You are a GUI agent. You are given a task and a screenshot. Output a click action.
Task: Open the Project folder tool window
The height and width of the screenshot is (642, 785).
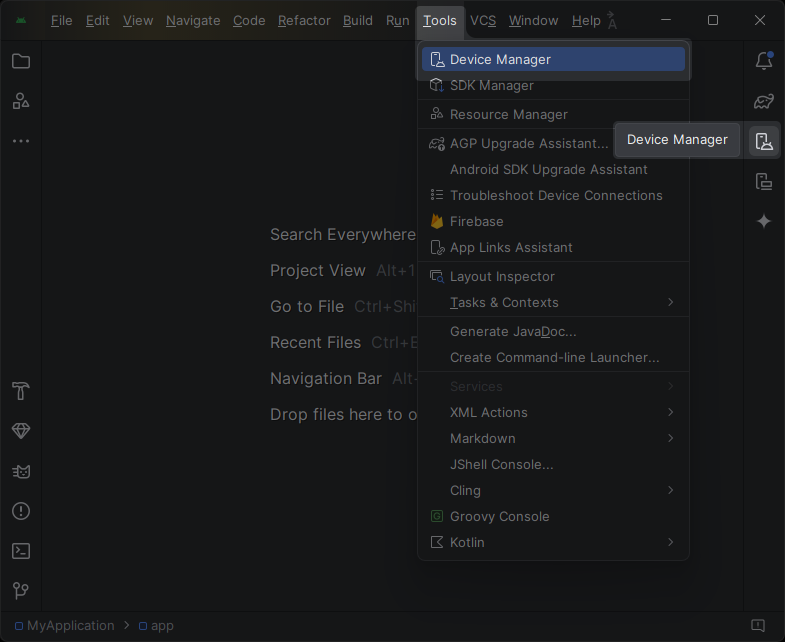[21, 61]
